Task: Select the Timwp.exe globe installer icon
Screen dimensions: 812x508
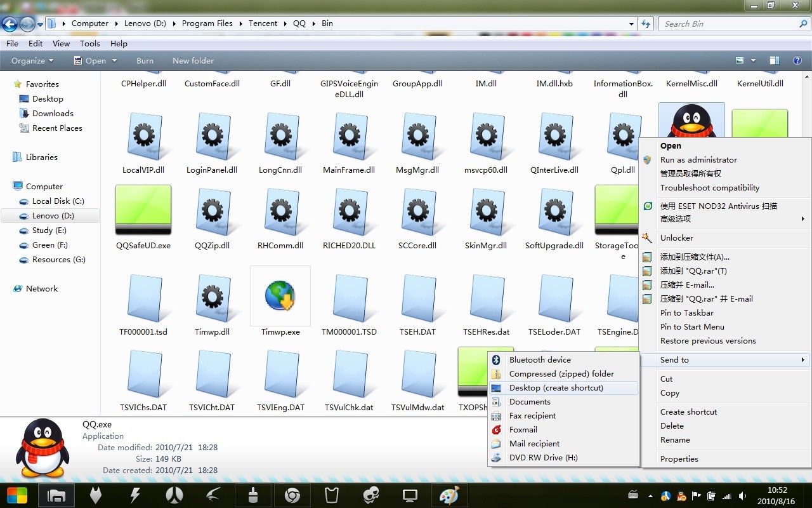Action: 280,296
